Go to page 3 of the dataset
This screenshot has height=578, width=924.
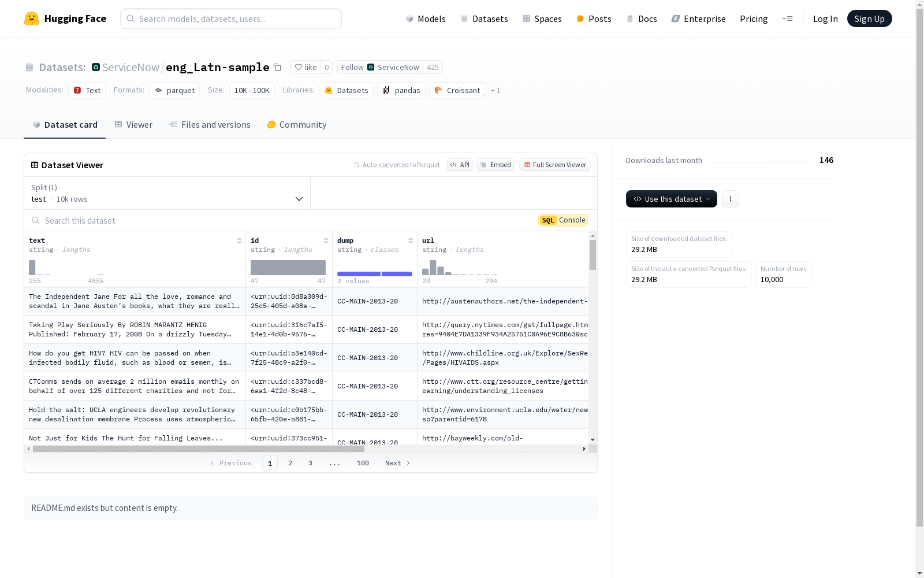(x=310, y=463)
